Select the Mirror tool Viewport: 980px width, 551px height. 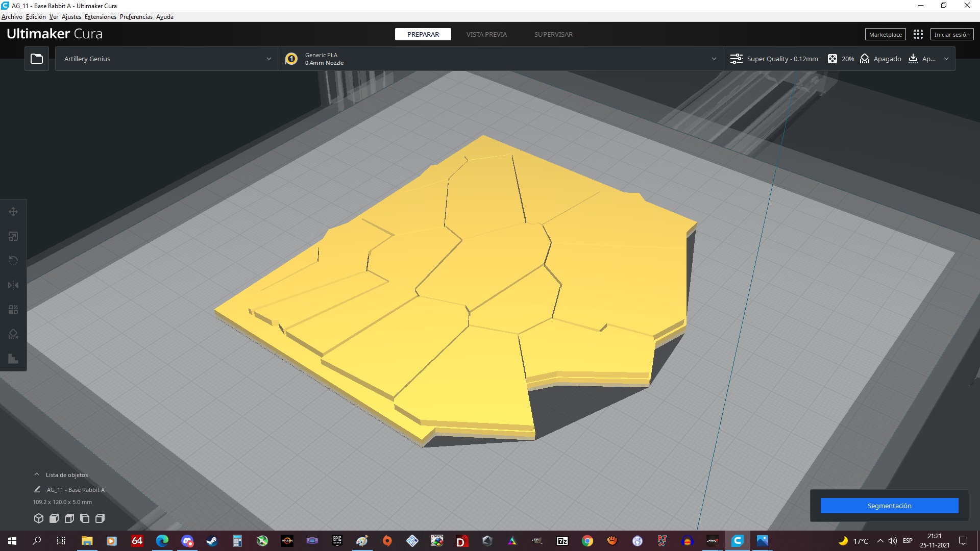[x=13, y=285]
